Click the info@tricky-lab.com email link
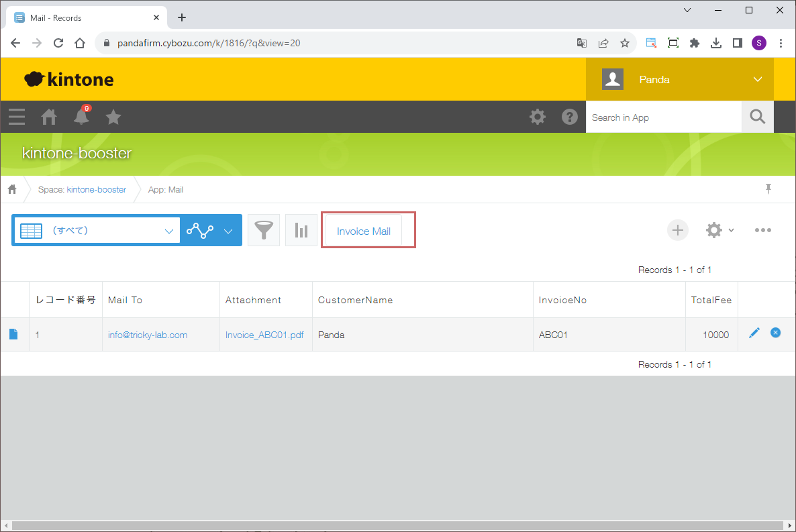 point(148,335)
